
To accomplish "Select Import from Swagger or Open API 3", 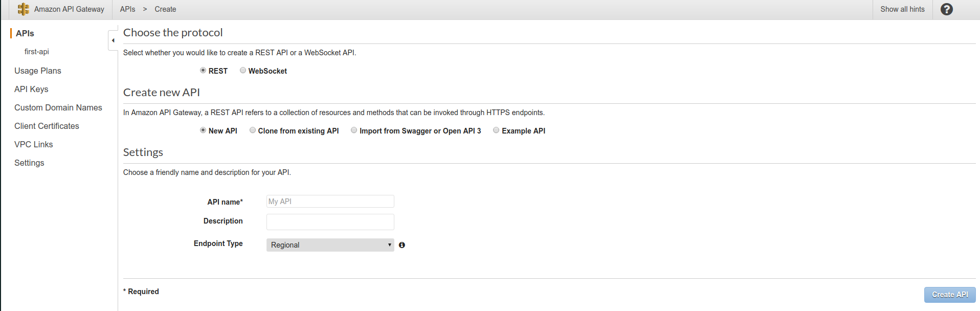I will pyautogui.click(x=354, y=130).
